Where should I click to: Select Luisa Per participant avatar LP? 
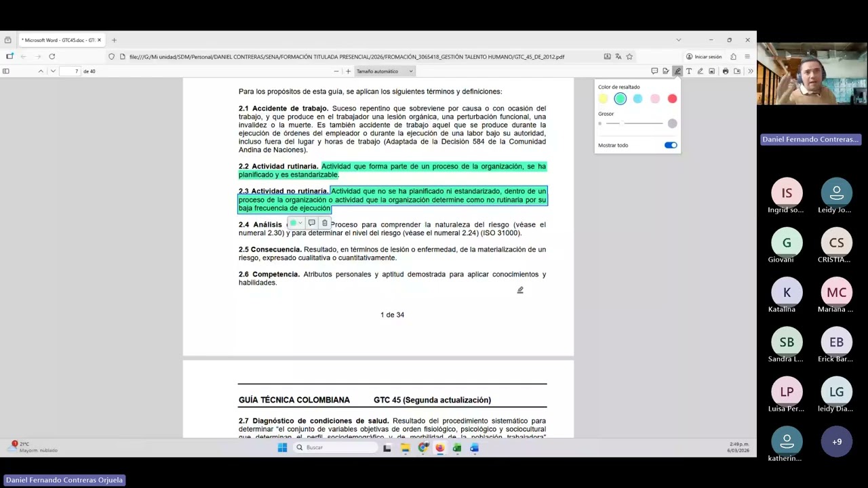(787, 392)
